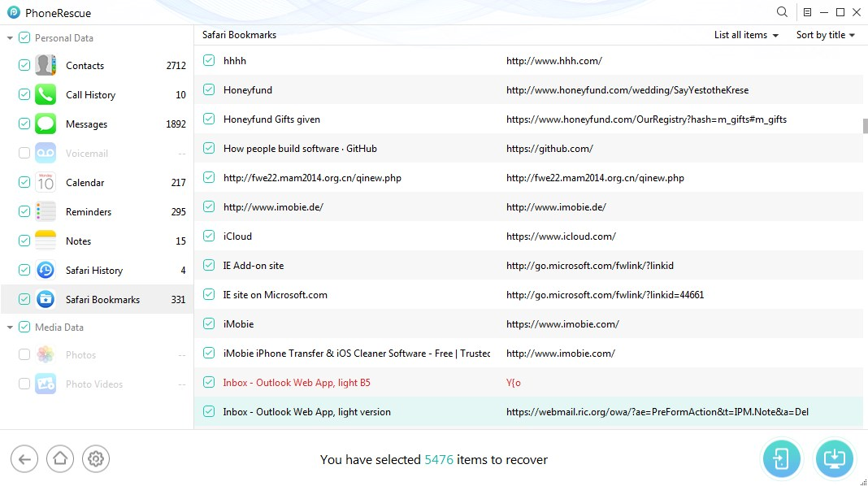Select the red Inbox light B5 row
Viewport: 868px width, 486px height.
528,383
